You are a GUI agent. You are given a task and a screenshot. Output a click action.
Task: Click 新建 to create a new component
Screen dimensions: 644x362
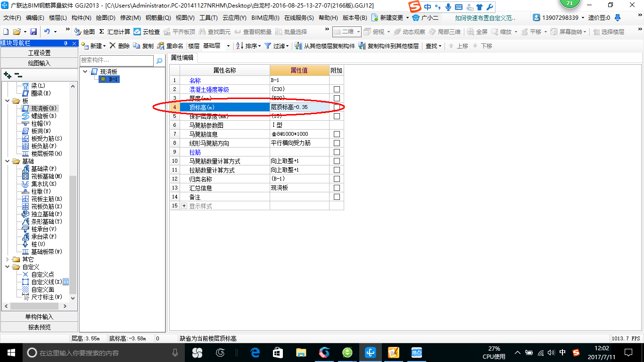(94, 46)
